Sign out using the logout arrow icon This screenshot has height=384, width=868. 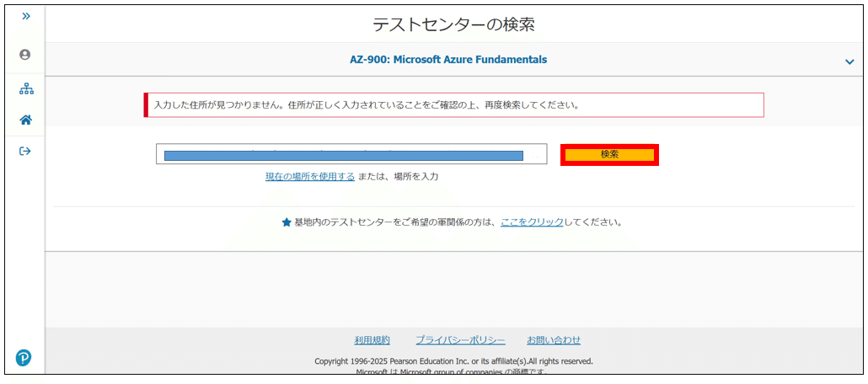pyautogui.click(x=25, y=151)
